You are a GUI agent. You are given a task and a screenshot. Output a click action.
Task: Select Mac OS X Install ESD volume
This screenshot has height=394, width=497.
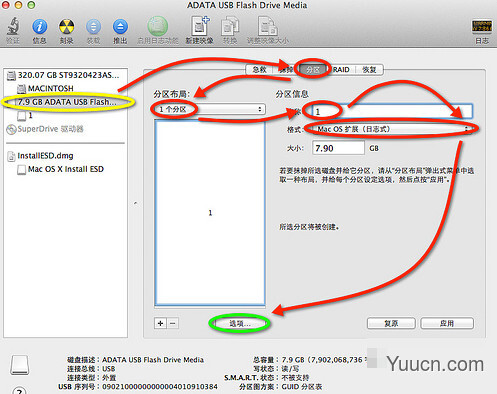(x=66, y=169)
